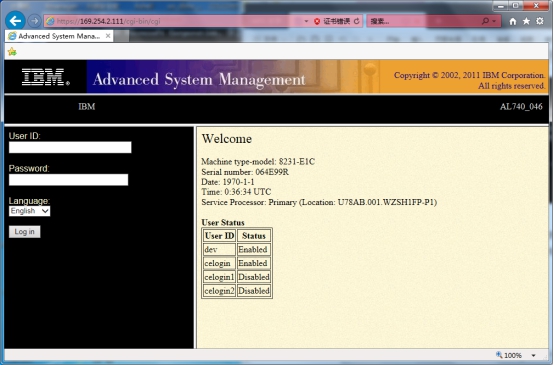Click the browser Back arrow button
The width and height of the screenshot is (554, 365).
[x=15, y=21]
